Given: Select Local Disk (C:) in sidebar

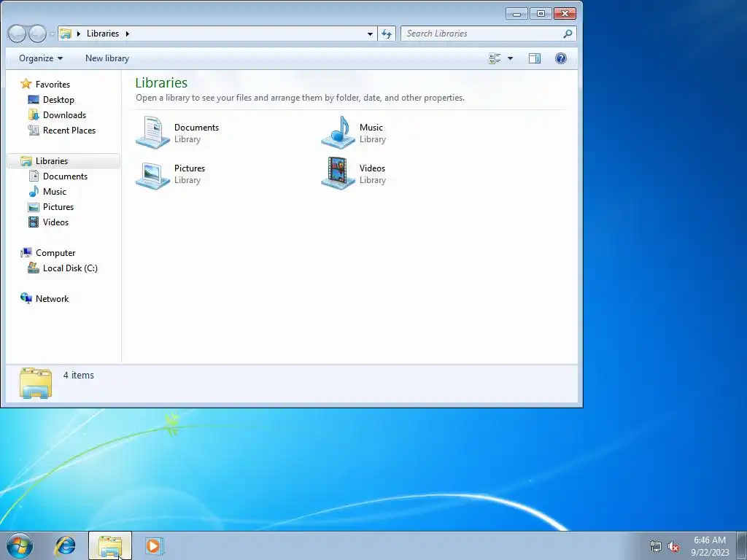Looking at the screenshot, I should coord(69,268).
